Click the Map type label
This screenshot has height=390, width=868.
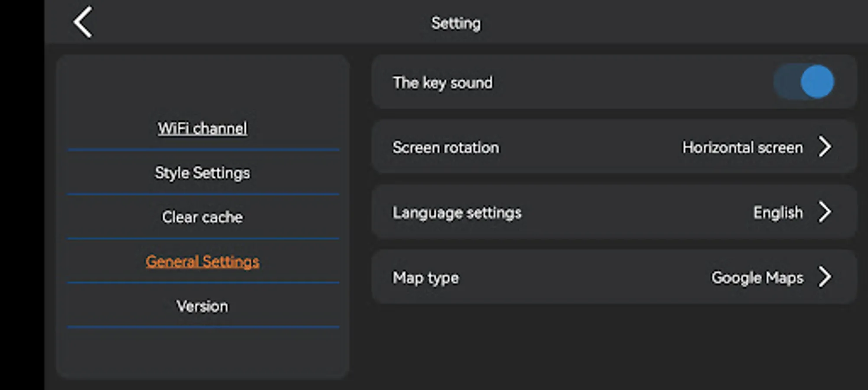426,278
